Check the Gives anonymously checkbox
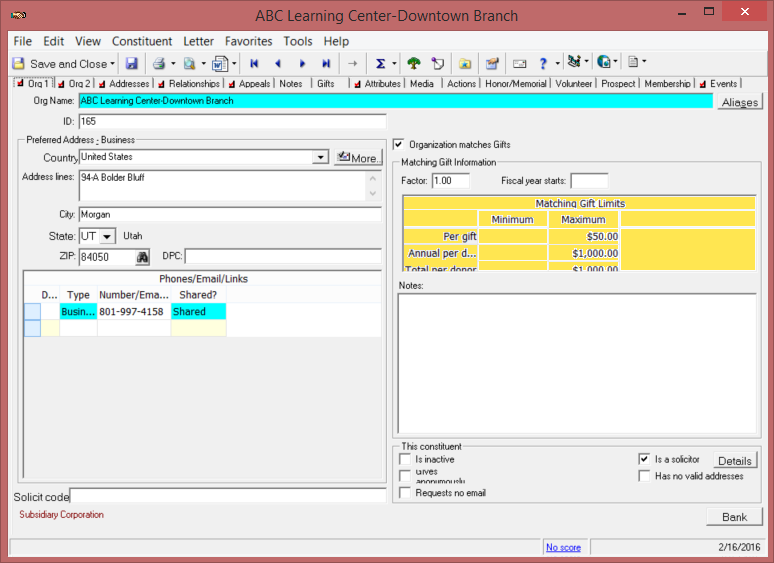Image resolution: width=774 pixels, height=563 pixels. (x=405, y=476)
